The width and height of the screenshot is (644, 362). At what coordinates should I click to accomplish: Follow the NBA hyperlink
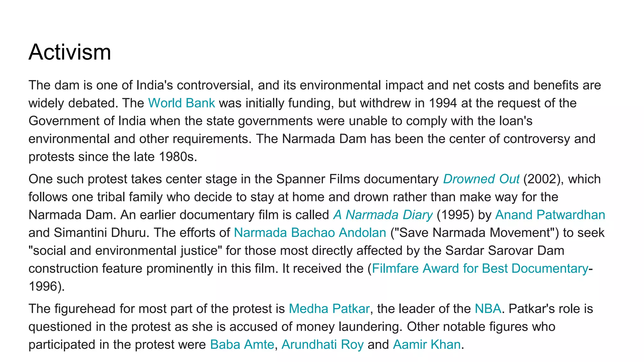tap(488, 309)
